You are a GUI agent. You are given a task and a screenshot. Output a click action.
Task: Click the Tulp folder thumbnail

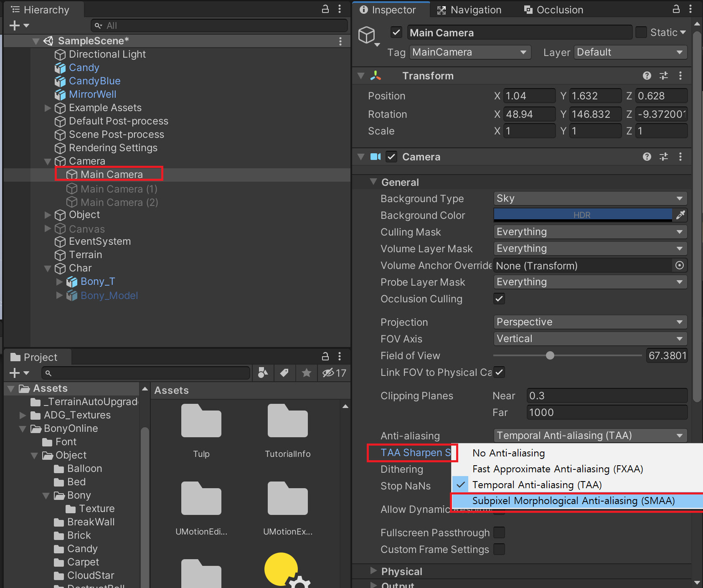coord(201,421)
